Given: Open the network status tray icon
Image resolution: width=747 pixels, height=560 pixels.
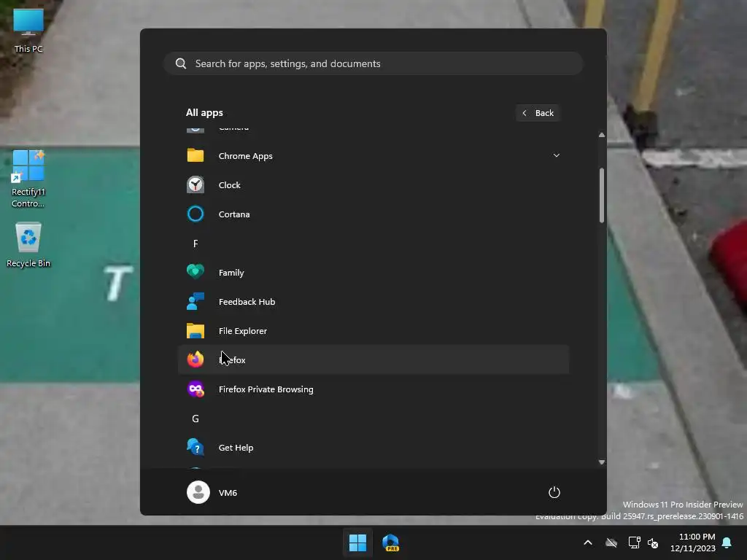Looking at the screenshot, I should point(634,542).
